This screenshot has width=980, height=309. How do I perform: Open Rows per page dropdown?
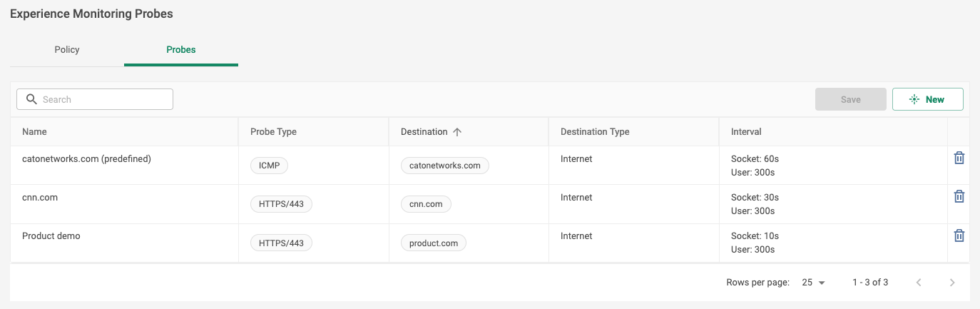pyautogui.click(x=813, y=283)
